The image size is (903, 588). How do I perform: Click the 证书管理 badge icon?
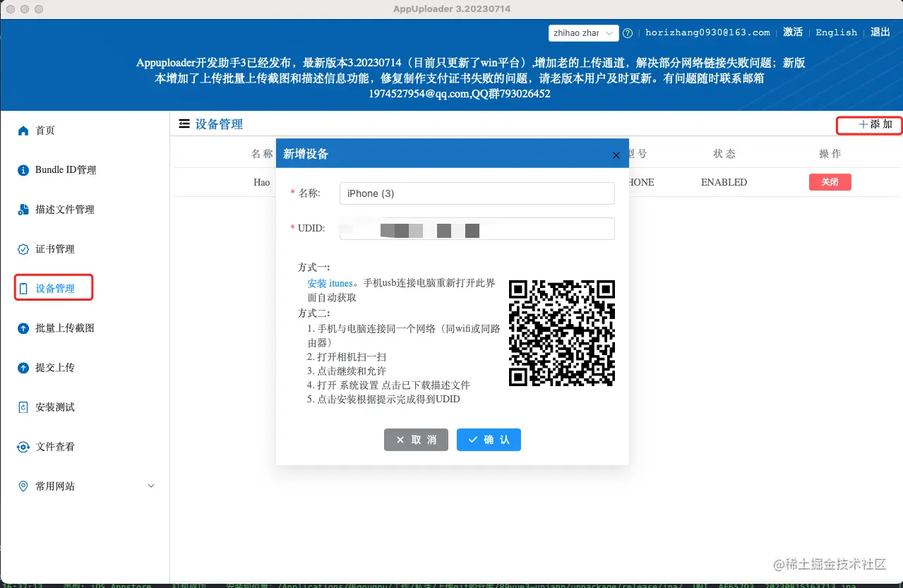23,249
